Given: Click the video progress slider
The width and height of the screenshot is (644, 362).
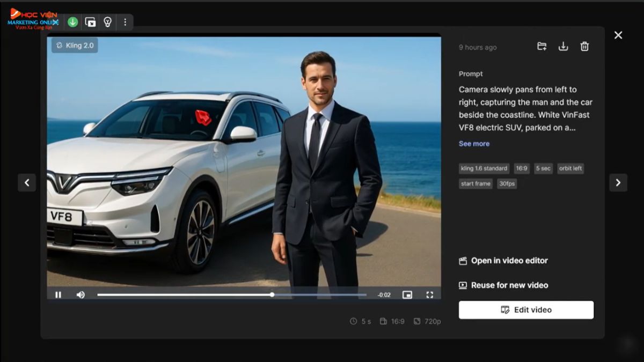Looking at the screenshot, I should click(231, 294).
